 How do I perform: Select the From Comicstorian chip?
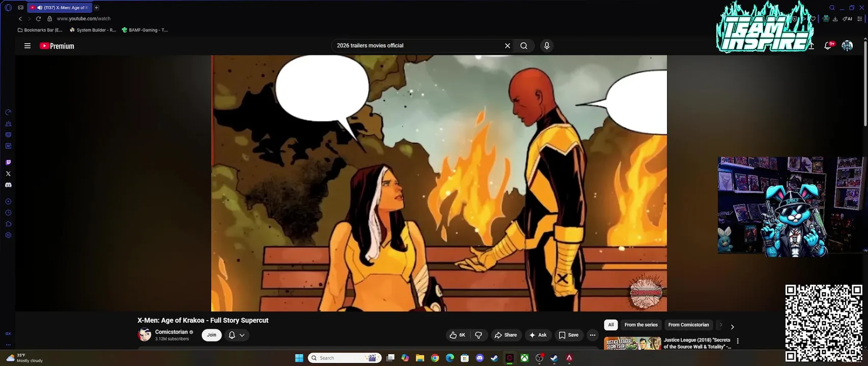coord(688,325)
